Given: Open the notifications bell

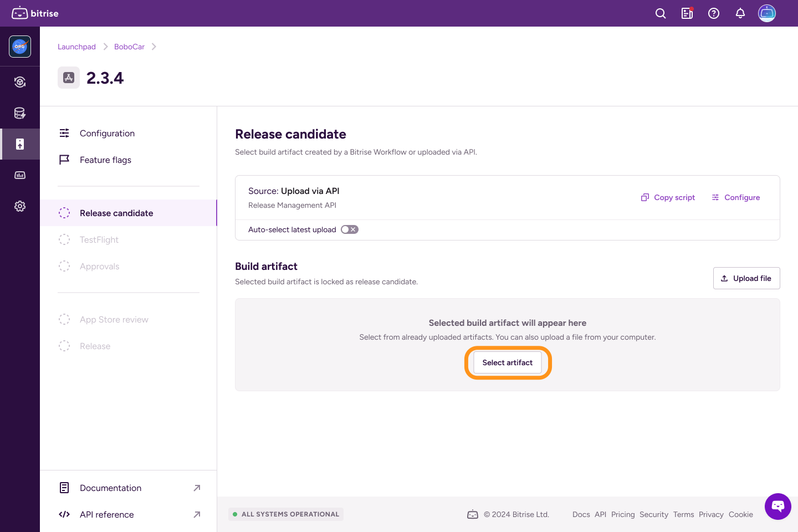Looking at the screenshot, I should pyautogui.click(x=740, y=13).
